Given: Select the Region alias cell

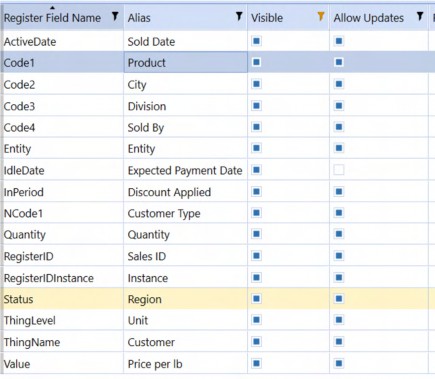Looking at the screenshot, I should click(185, 299).
